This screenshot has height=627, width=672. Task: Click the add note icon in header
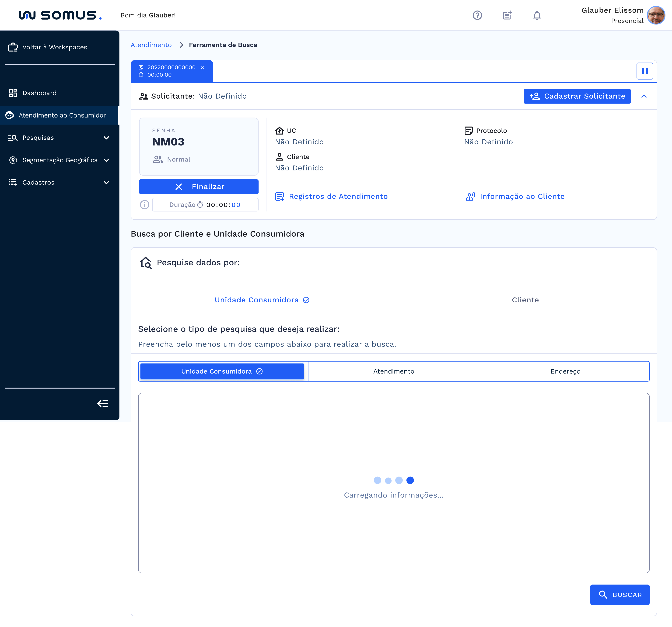[507, 15]
